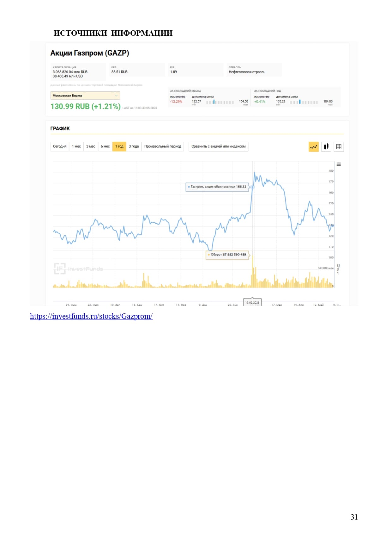Click the Оборот 87 982 590 489 tooltip
Viewport: 392px width, 555px height.
coord(227,255)
